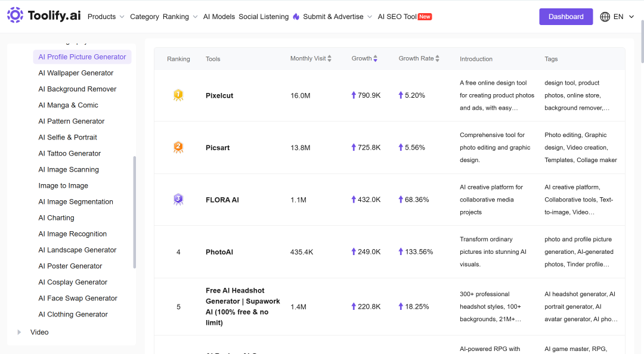
Task: Open the AI SEO Tool New link
Action: coord(404,17)
